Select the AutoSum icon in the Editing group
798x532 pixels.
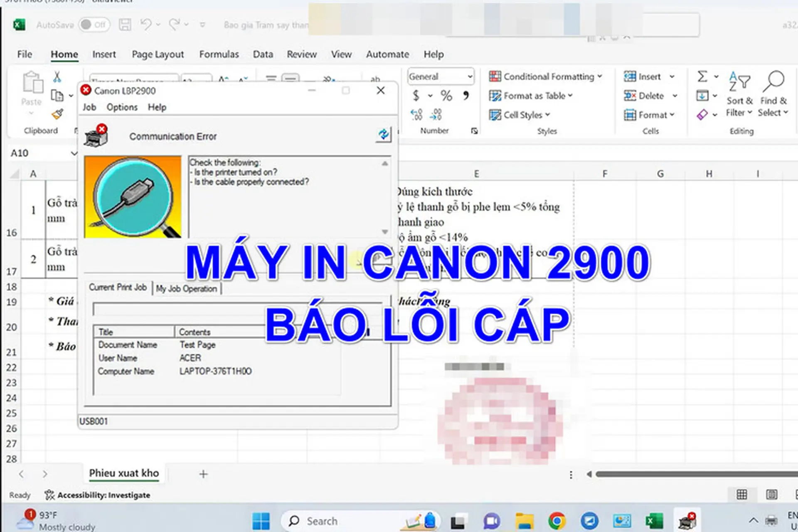coord(702,76)
